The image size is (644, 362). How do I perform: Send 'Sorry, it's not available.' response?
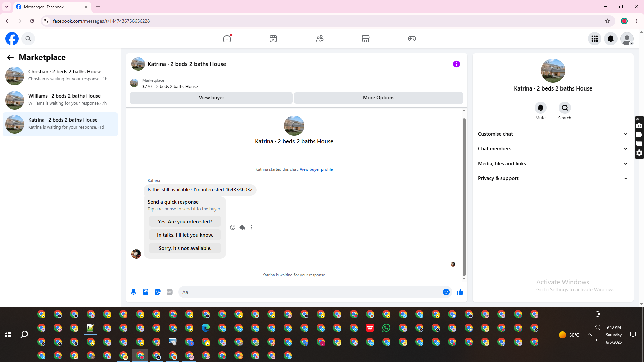(x=185, y=248)
